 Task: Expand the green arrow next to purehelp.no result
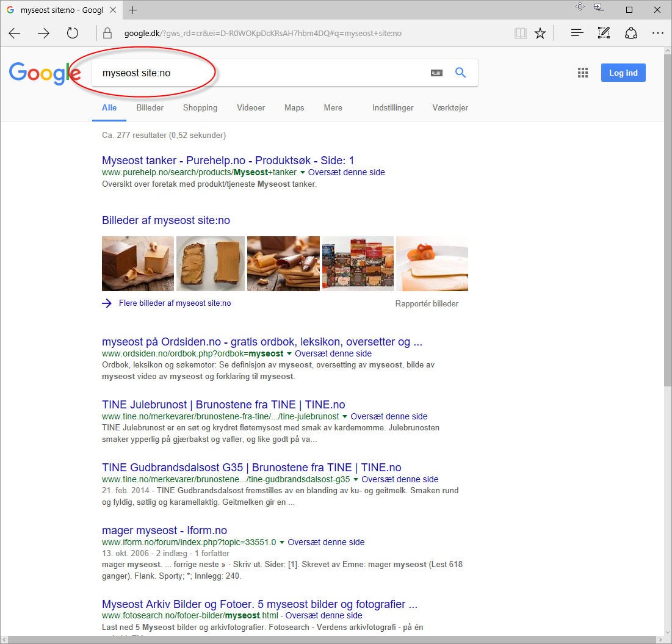(302, 172)
